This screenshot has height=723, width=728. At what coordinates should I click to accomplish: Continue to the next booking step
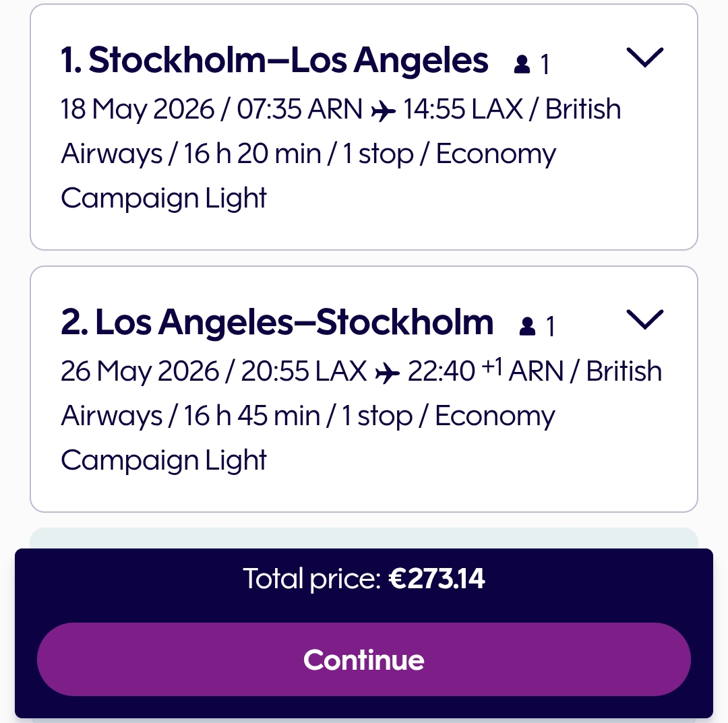[364, 660]
